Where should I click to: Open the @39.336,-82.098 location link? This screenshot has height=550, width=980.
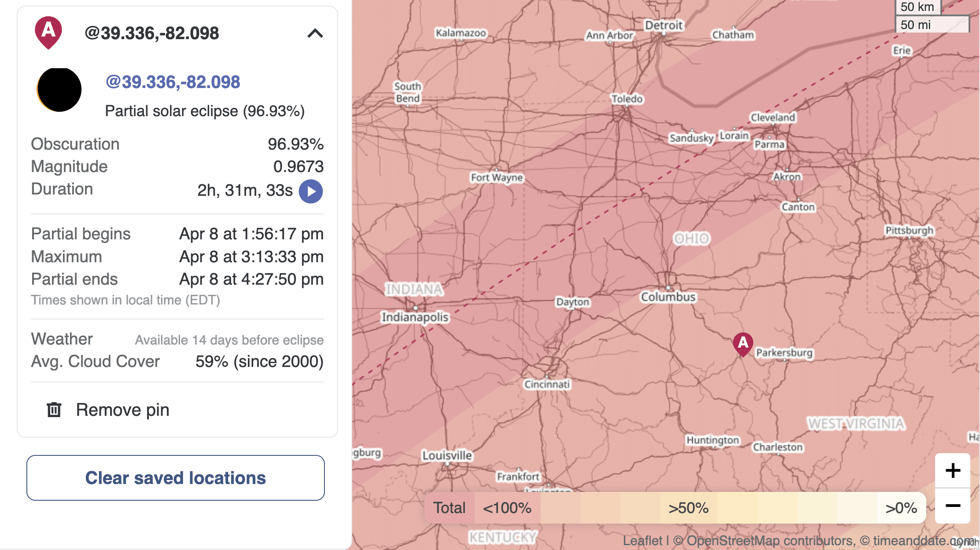coord(173,82)
